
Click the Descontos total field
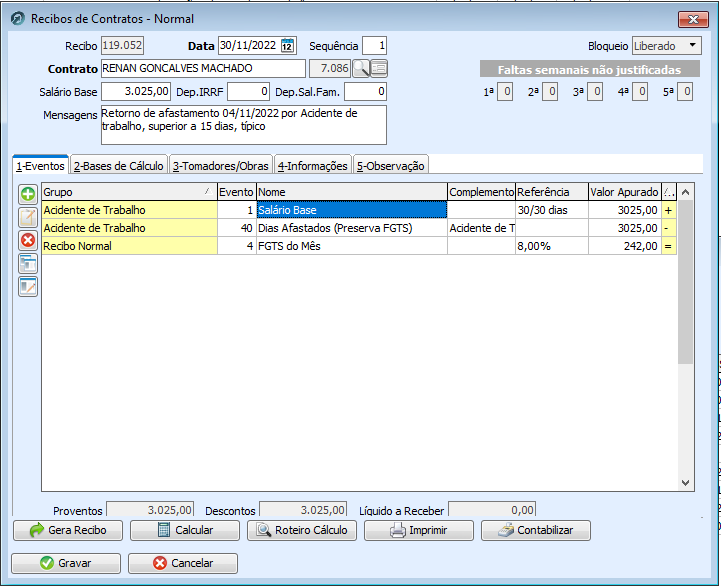click(303, 510)
